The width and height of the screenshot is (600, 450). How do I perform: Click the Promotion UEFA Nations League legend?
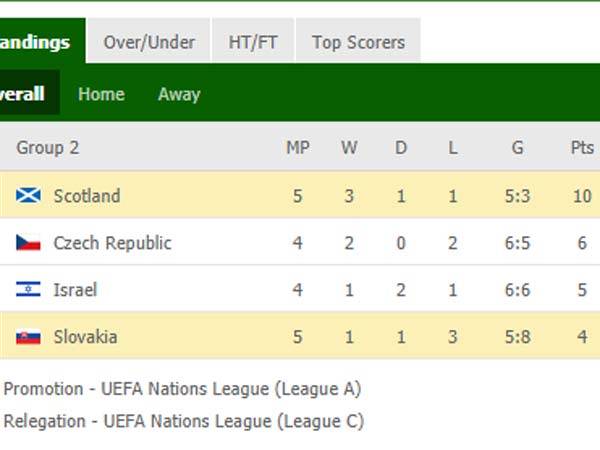pyautogui.click(x=182, y=389)
